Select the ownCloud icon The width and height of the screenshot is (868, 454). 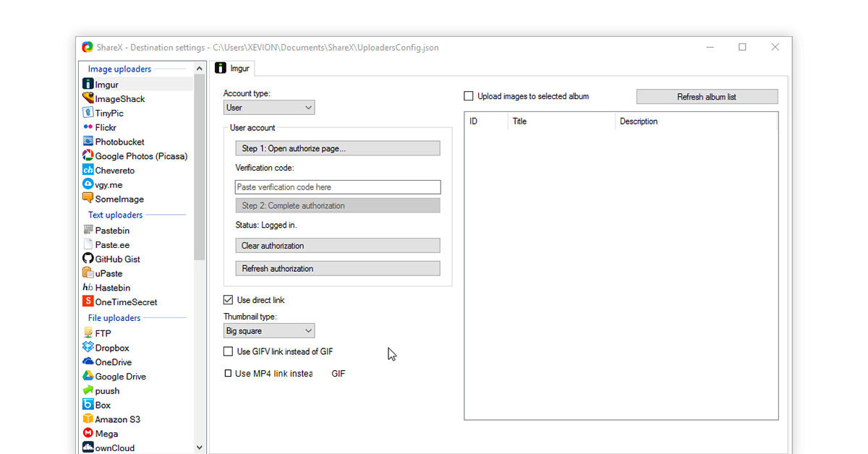88,447
